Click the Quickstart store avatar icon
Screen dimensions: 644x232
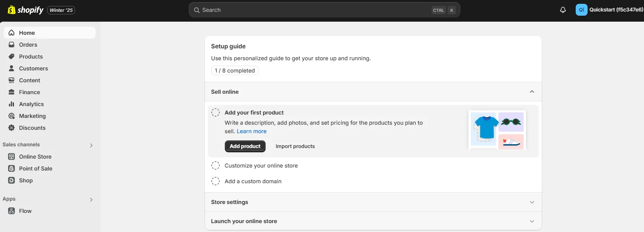point(581,10)
